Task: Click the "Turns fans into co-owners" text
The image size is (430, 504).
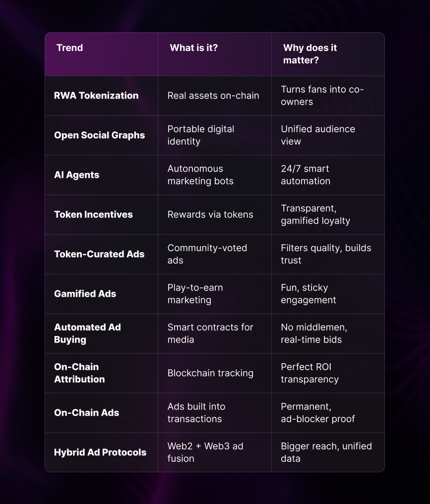Action: 322,96
